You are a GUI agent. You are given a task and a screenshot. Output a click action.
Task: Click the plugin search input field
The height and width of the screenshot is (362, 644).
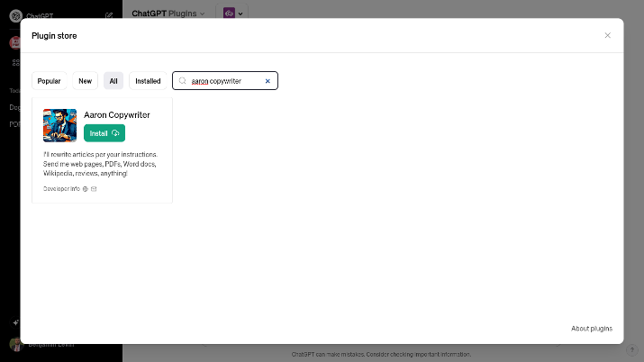tap(224, 81)
